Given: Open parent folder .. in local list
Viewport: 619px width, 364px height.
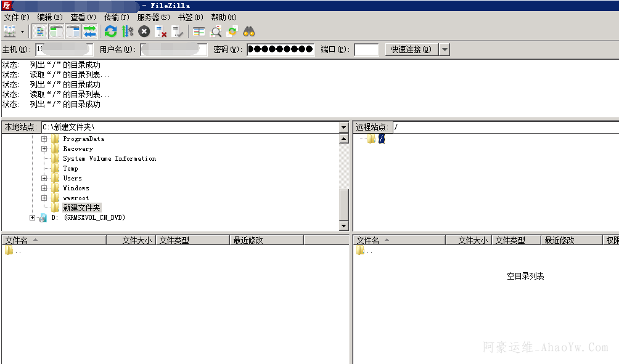Looking at the screenshot, I should click(13, 251).
